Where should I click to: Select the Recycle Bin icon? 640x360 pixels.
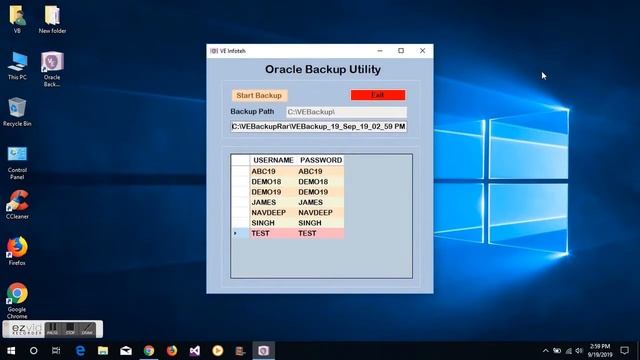click(x=17, y=112)
